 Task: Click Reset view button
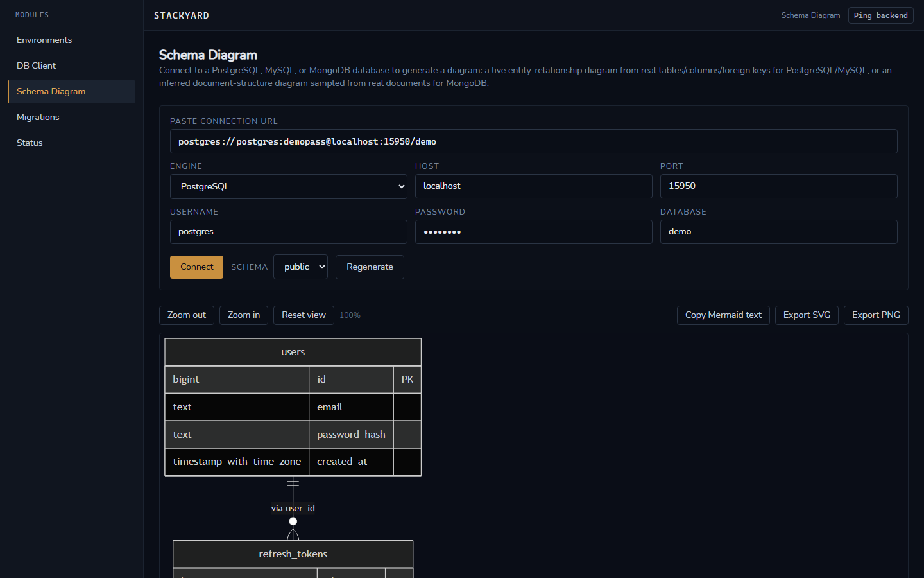tap(304, 315)
